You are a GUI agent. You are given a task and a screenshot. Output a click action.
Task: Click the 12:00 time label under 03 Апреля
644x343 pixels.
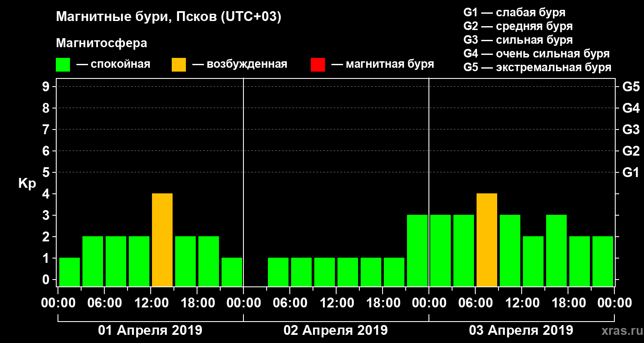(x=522, y=303)
